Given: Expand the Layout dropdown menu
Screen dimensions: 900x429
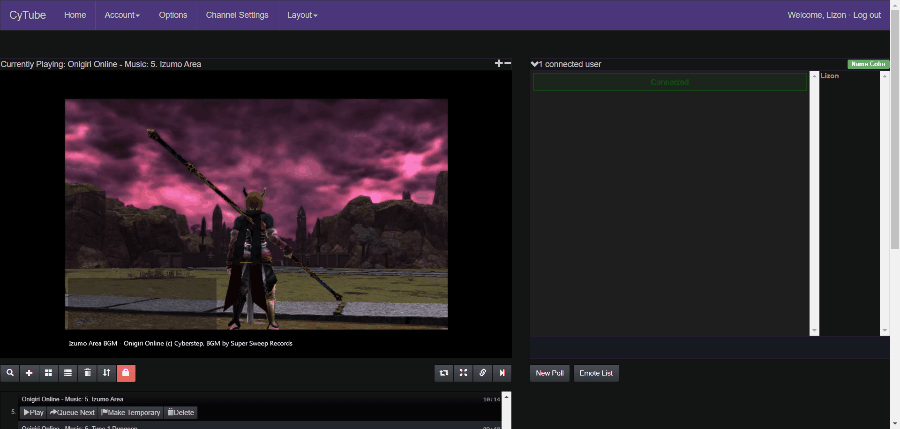Looking at the screenshot, I should point(302,15).
